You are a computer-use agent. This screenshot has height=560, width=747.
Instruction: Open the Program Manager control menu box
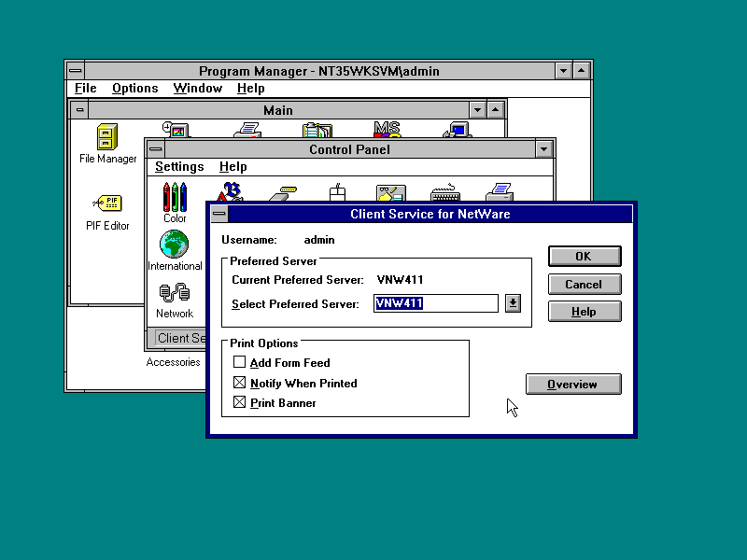coord(76,71)
